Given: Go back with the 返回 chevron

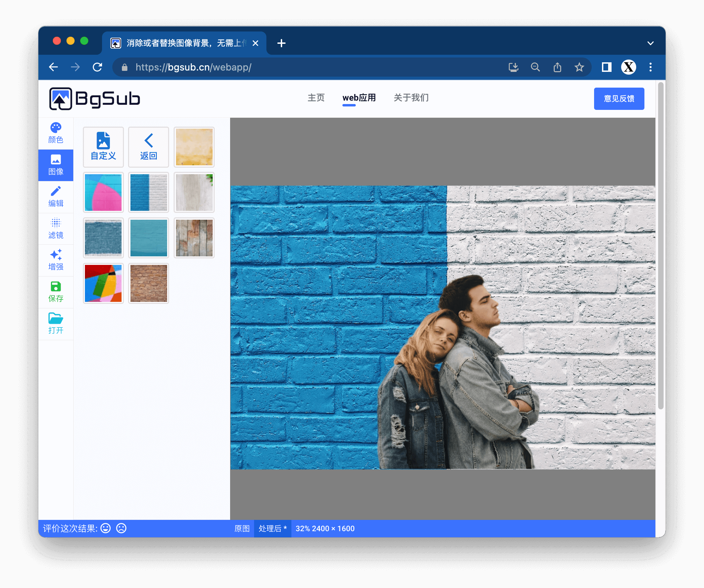Looking at the screenshot, I should 148,147.
